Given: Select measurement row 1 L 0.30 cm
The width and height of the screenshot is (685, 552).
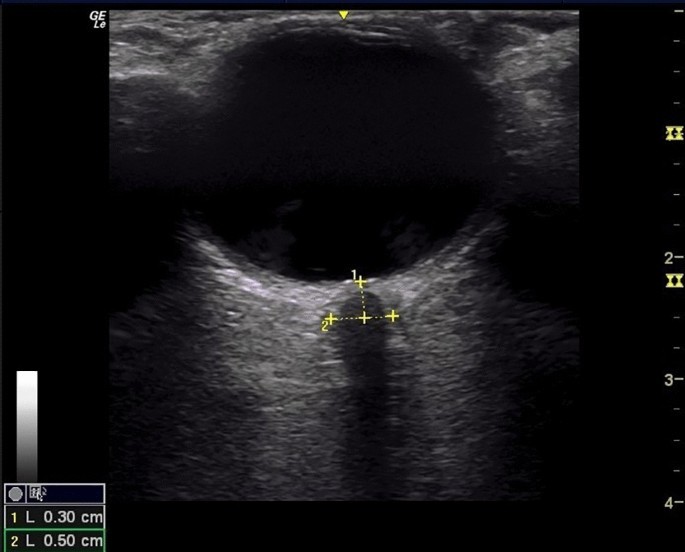Looking at the screenshot, I should pos(55,518).
